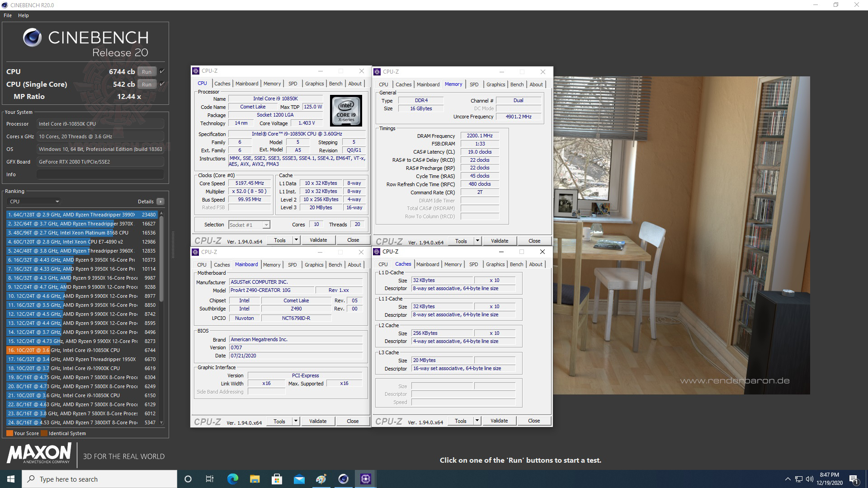The image size is (868, 488).
Task: Select ranking entry Intel Core i9-10900K
Action: [x=82, y=368]
